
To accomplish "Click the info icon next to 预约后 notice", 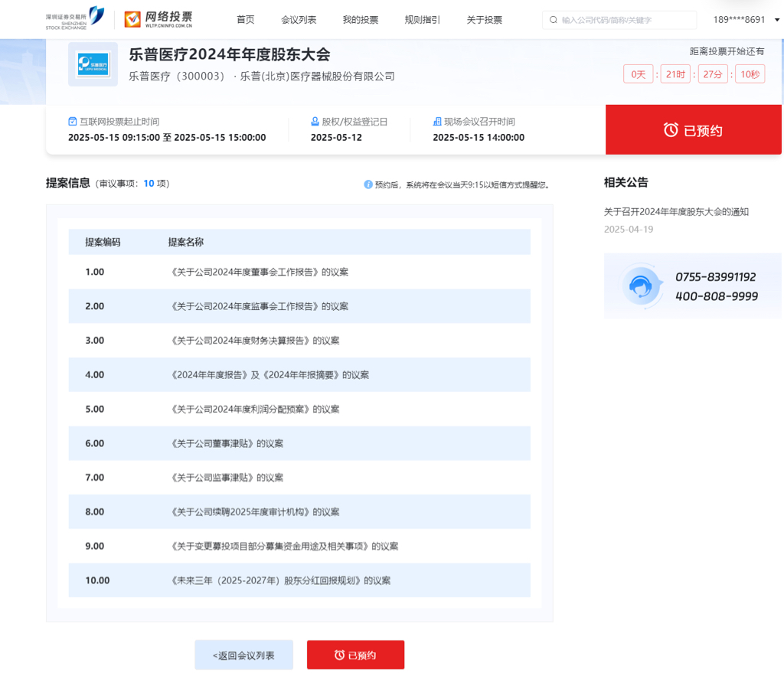I will (368, 185).
